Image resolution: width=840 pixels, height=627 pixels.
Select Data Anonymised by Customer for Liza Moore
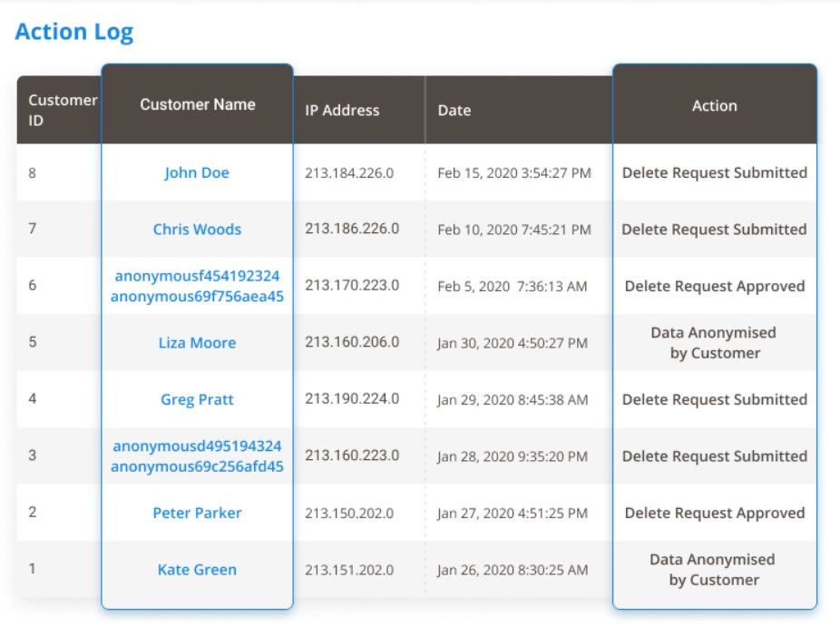tap(714, 342)
